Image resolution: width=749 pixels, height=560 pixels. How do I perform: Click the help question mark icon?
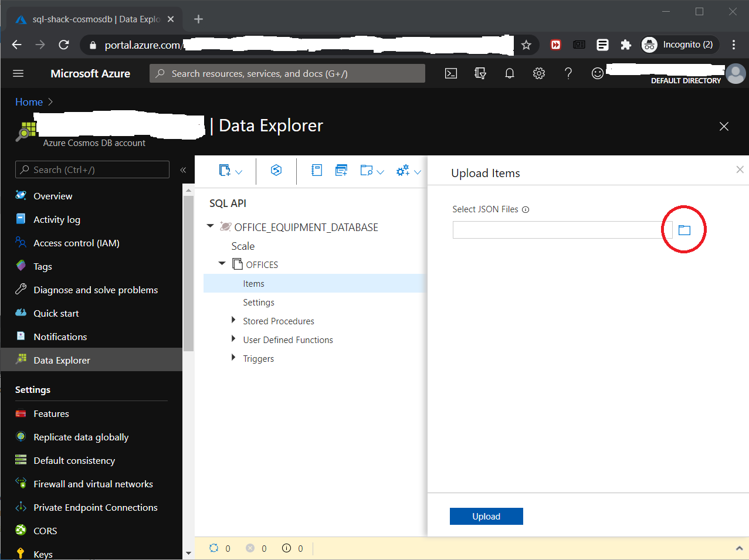click(568, 73)
